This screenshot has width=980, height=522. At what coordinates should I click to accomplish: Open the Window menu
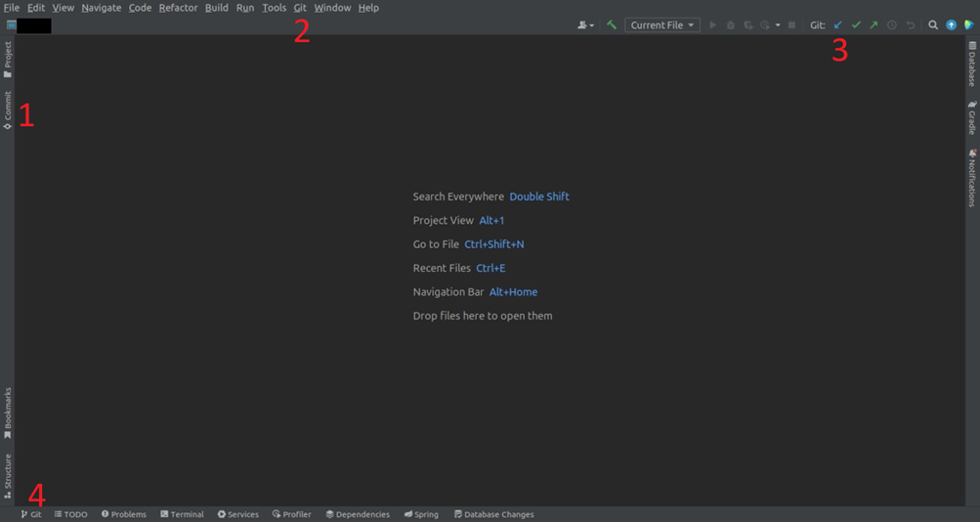pos(332,8)
